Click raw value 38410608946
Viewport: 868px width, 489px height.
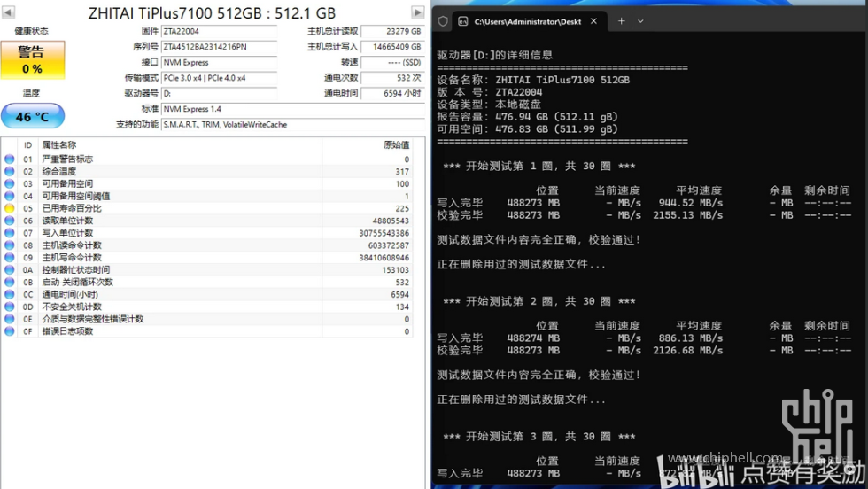click(384, 258)
